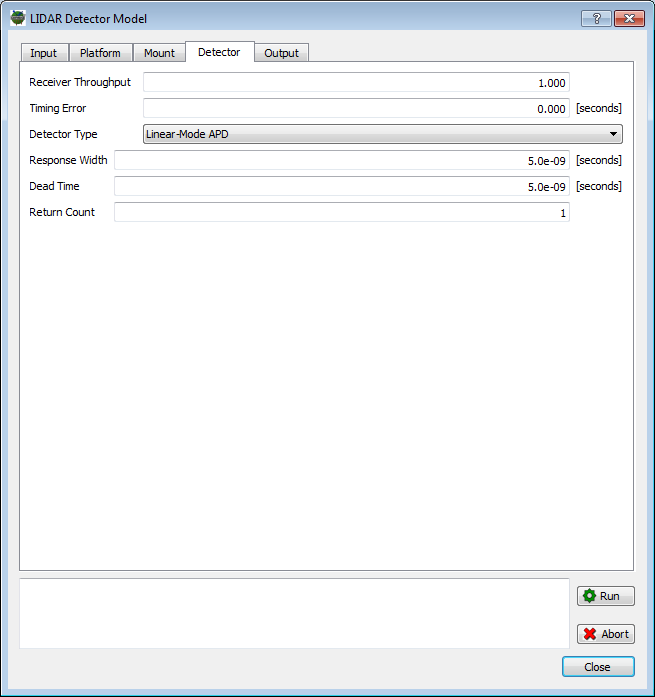Click the empty log output area
Image resolution: width=655 pixels, height=697 pixels.
pyautogui.click(x=294, y=613)
